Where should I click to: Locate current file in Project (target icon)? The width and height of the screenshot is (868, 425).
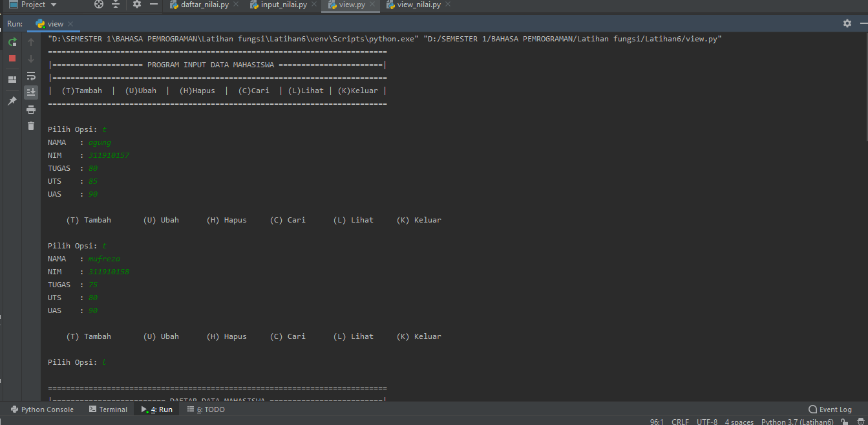click(99, 5)
